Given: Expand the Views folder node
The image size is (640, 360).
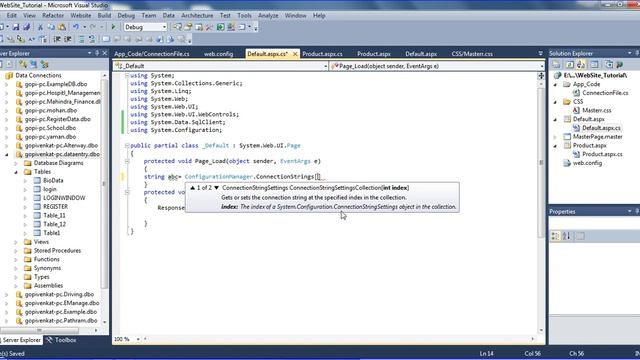Looking at the screenshot, I should click(x=16, y=242).
